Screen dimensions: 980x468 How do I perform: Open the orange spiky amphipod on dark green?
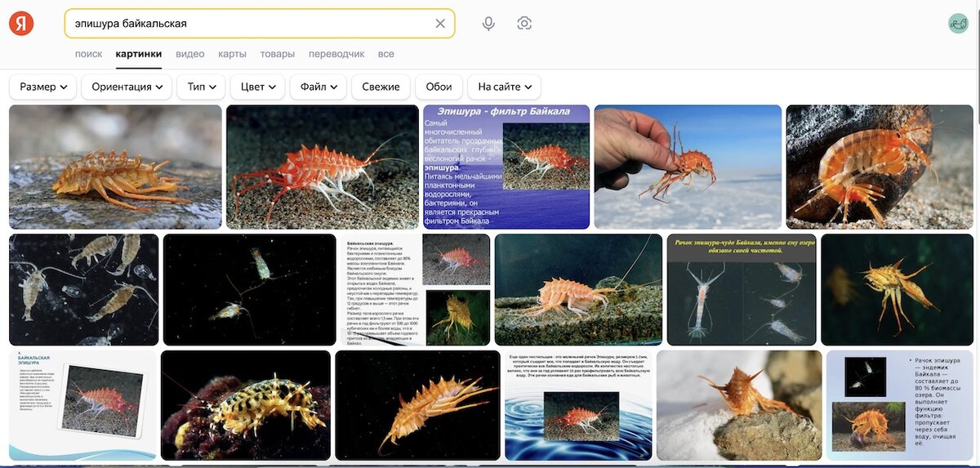[897, 290]
